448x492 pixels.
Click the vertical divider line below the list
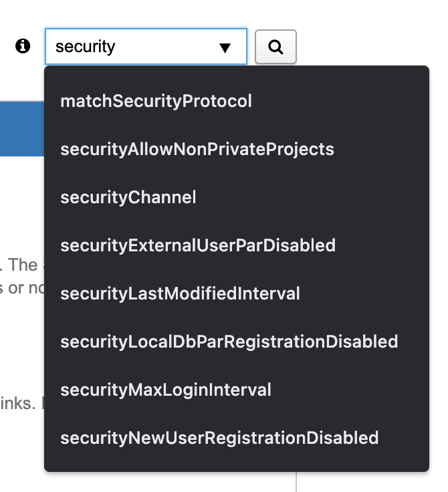(x=296, y=482)
